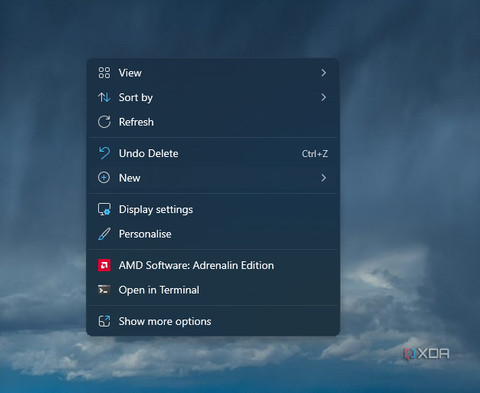The image size is (480, 393).
Task: Click the New plus-circle icon
Action: (104, 178)
